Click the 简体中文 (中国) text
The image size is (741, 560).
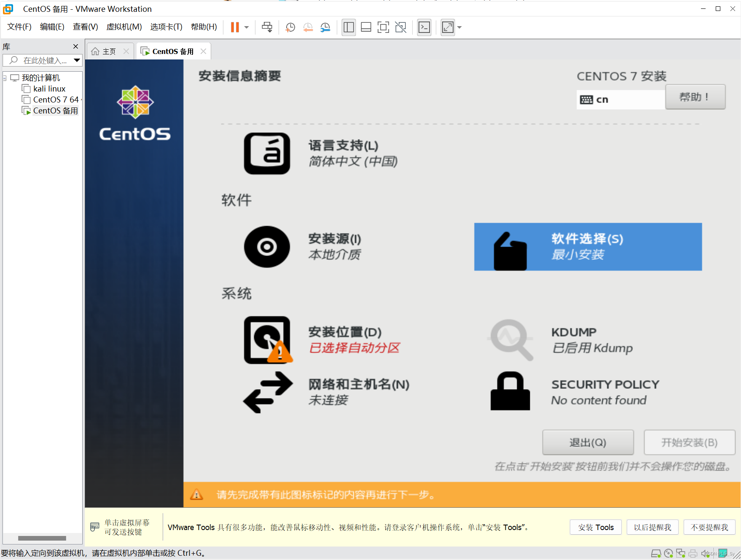pos(353,161)
